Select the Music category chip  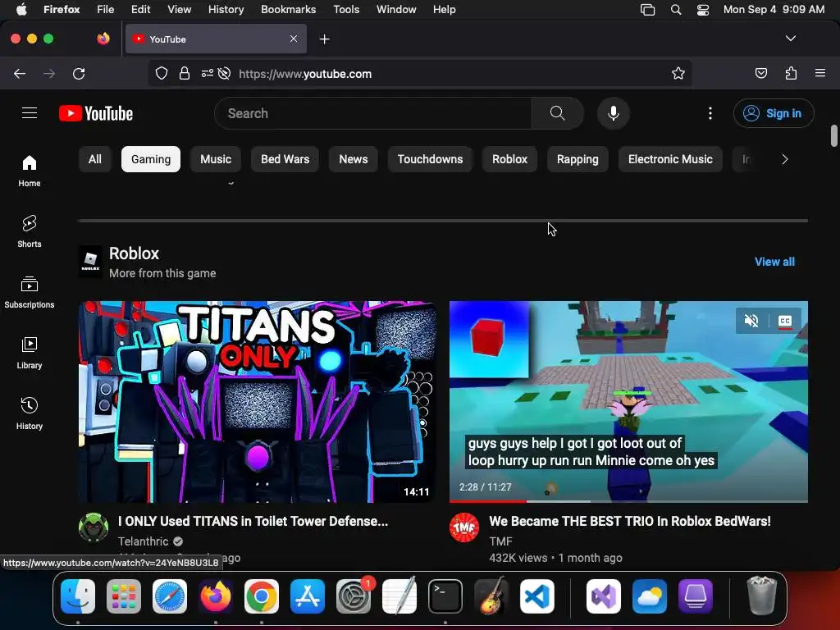(216, 159)
